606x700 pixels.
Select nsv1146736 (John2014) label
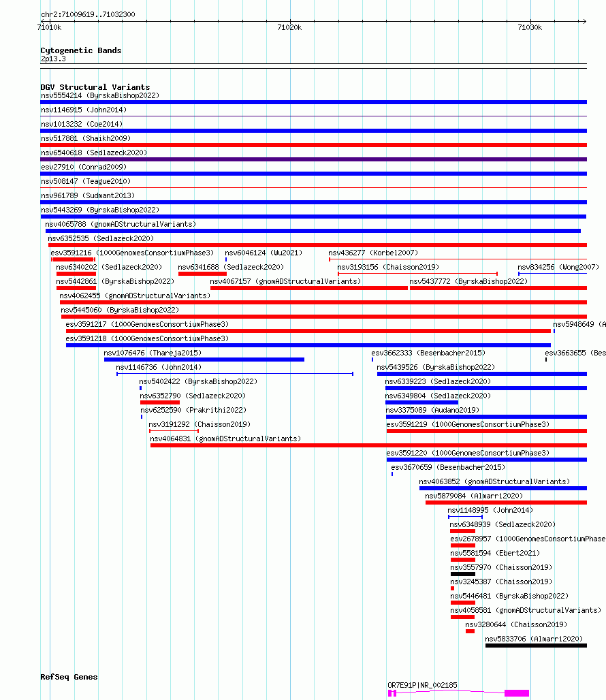159,367
